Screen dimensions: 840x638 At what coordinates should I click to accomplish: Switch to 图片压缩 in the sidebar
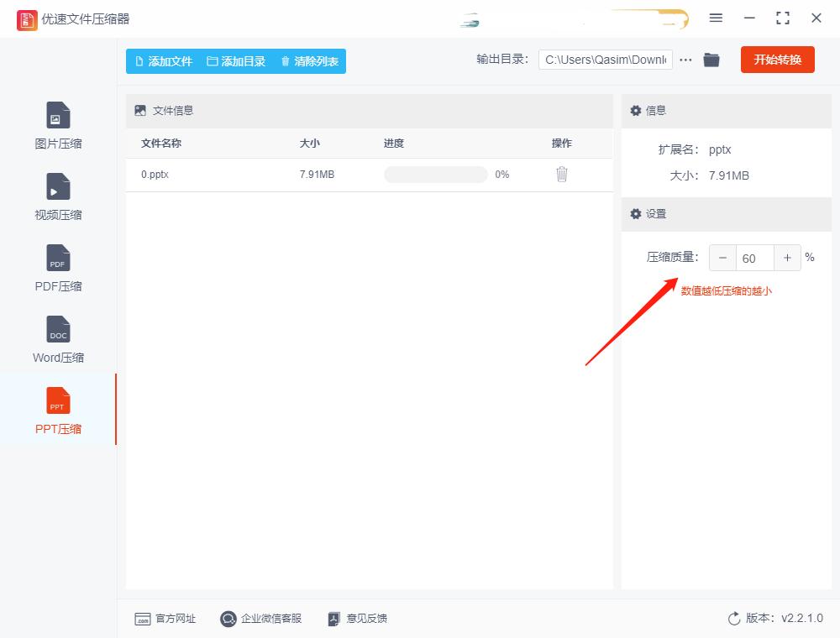pos(57,124)
